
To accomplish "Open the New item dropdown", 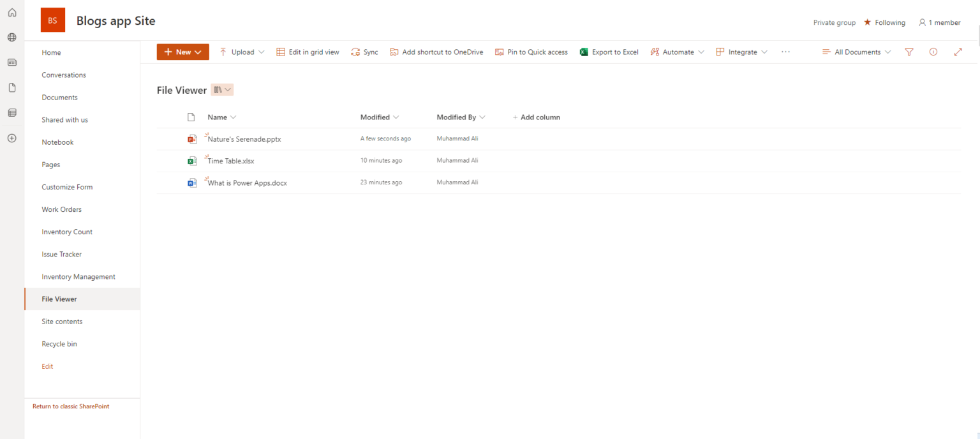I will click(x=182, y=52).
